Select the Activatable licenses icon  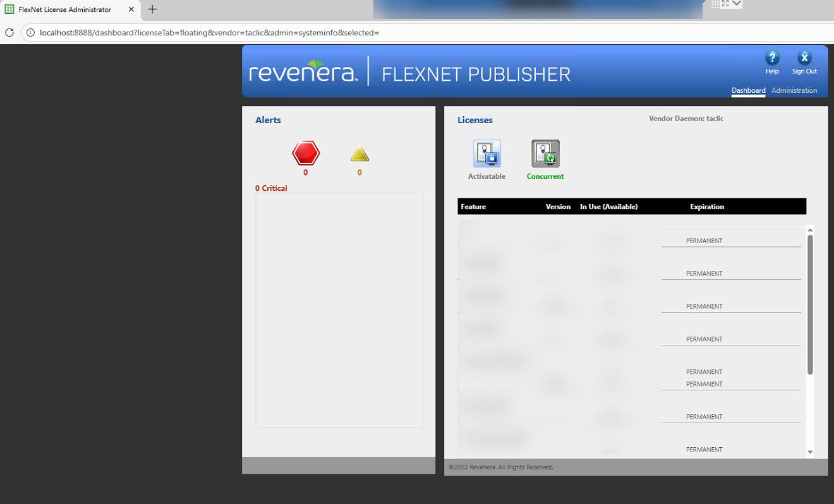point(486,153)
